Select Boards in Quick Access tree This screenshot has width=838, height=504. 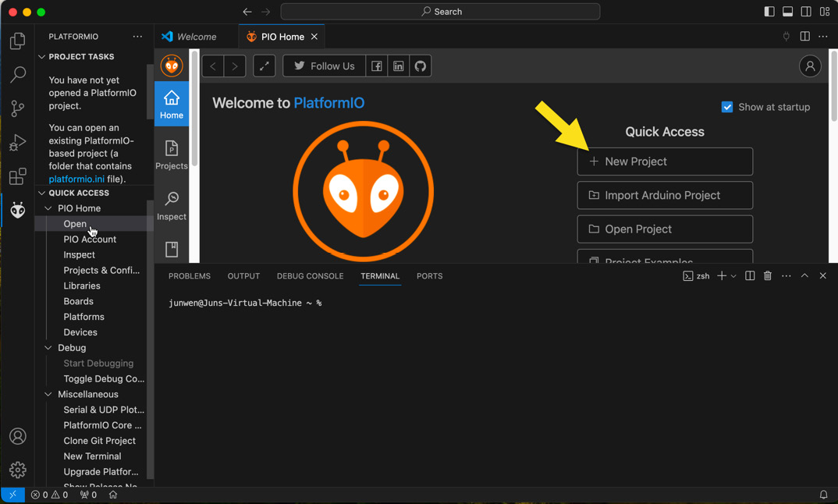(x=79, y=301)
